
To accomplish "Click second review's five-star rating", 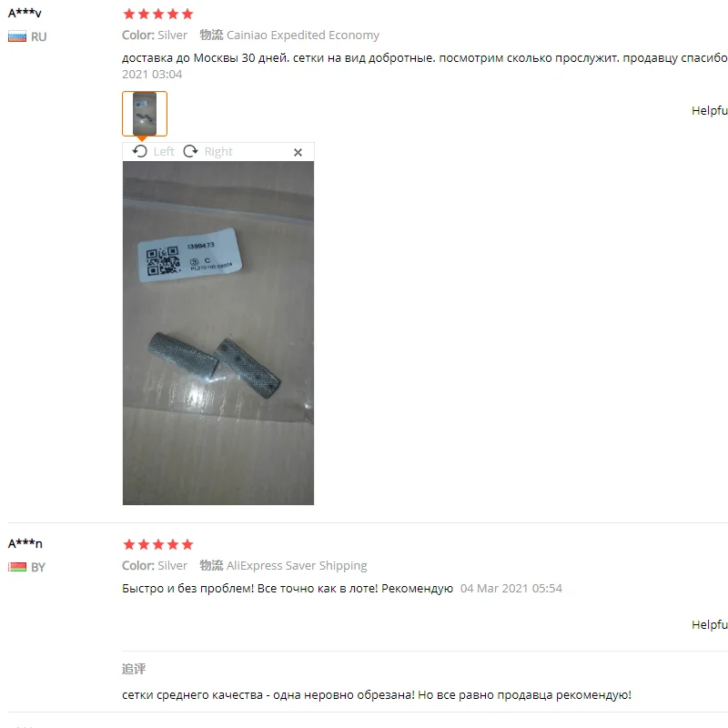I will pos(157,544).
